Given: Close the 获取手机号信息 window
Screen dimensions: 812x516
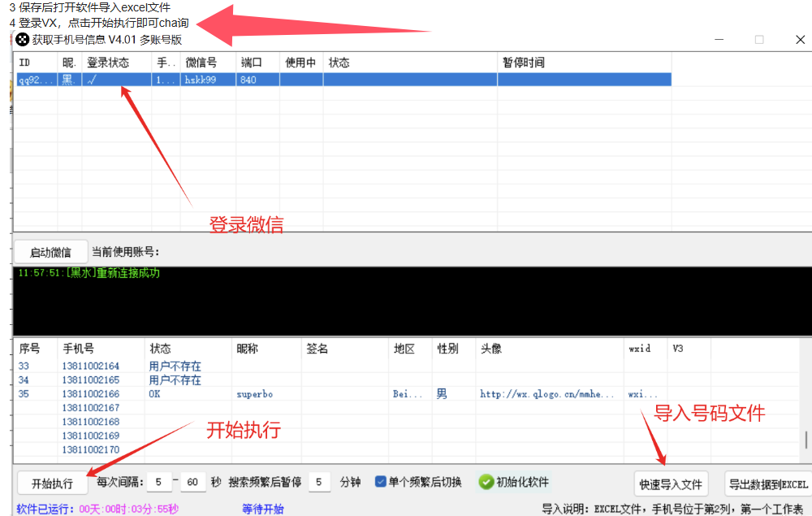Looking at the screenshot, I should [800, 39].
